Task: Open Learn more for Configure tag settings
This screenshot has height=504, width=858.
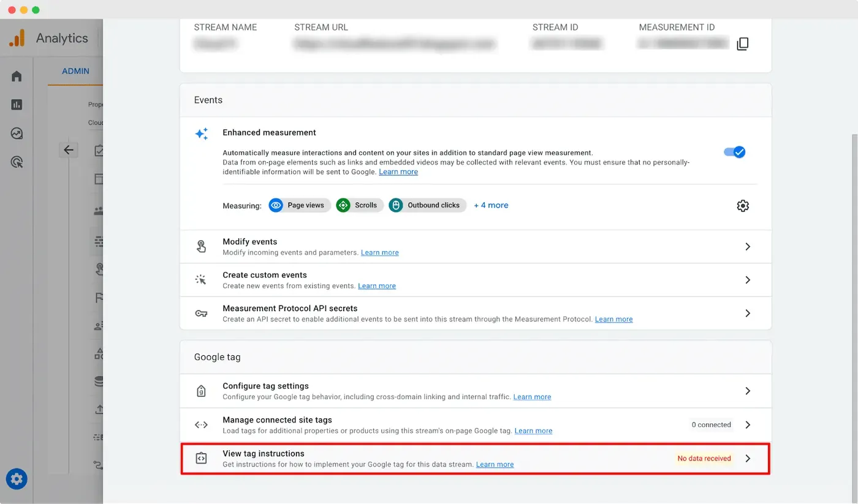Action: [532, 397]
